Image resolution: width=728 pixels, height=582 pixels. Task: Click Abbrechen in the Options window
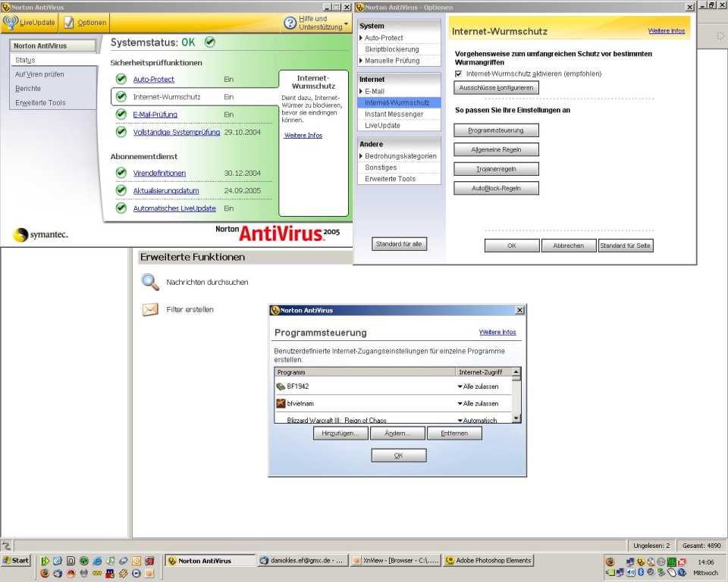tap(569, 246)
